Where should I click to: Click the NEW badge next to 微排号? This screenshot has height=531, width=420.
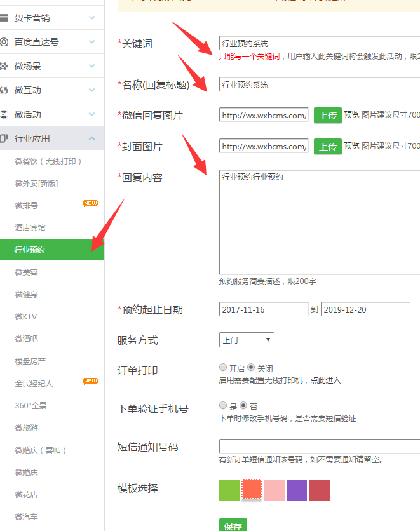(90, 203)
